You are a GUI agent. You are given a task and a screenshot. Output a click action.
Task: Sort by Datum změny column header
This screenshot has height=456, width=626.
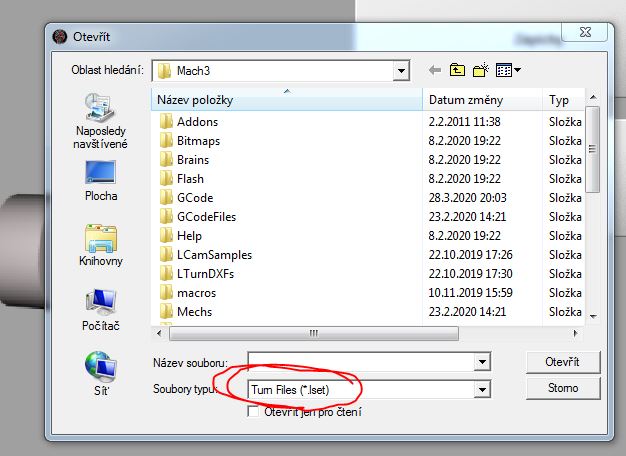pyautogui.click(x=482, y=101)
